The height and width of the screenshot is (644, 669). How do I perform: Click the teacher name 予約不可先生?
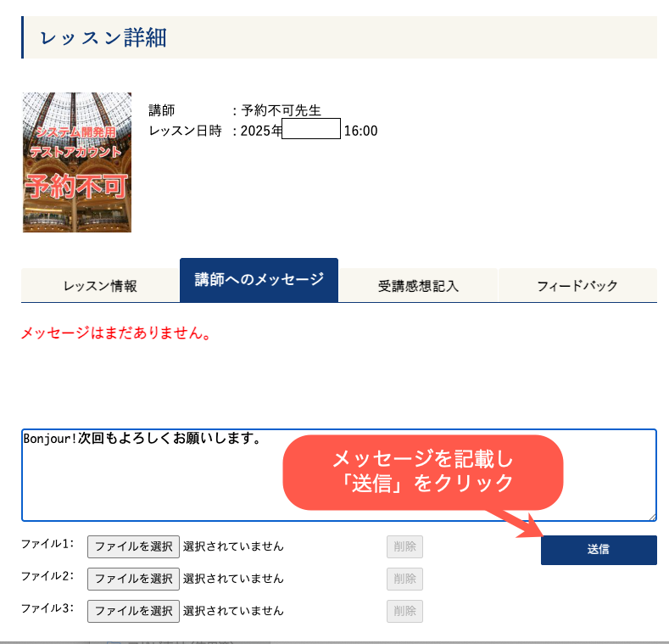click(281, 110)
